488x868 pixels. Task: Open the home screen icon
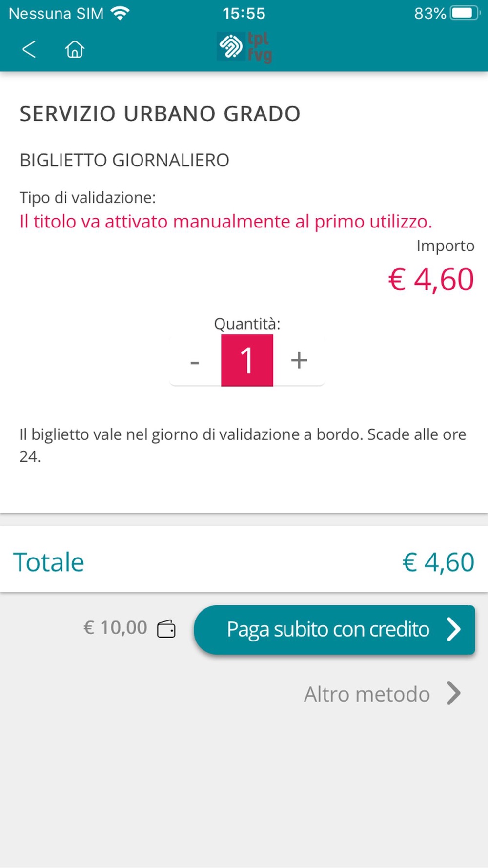tap(75, 49)
